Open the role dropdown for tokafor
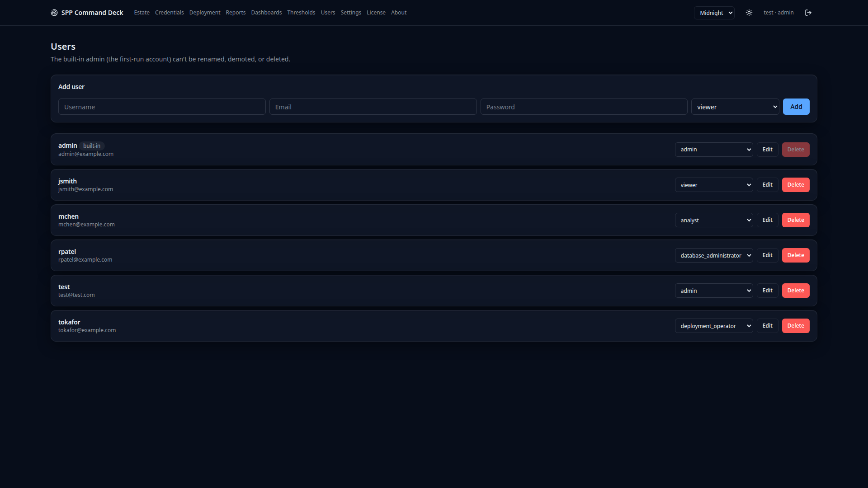 (x=714, y=326)
